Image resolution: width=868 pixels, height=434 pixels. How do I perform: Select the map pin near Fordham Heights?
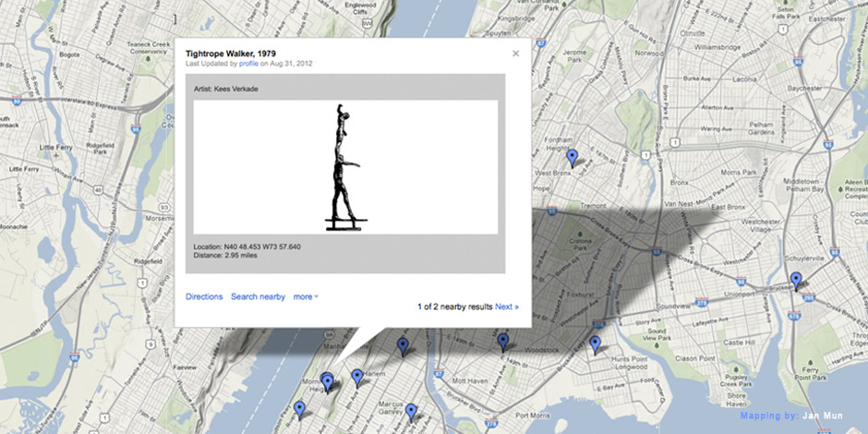tap(573, 158)
